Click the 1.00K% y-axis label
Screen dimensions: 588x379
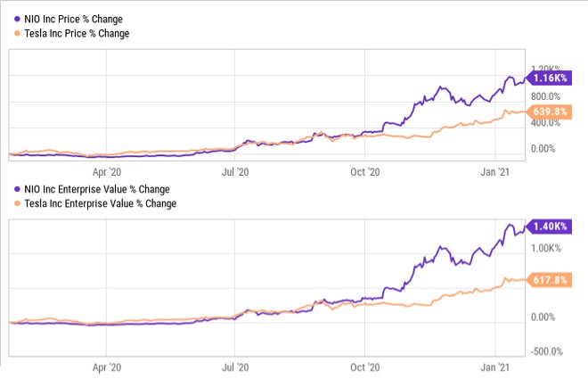[x=546, y=249]
